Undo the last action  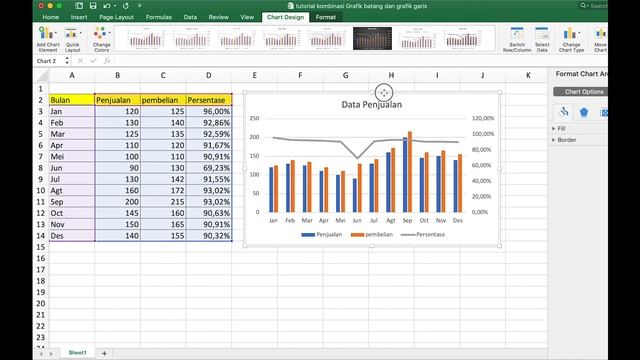pos(107,6)
